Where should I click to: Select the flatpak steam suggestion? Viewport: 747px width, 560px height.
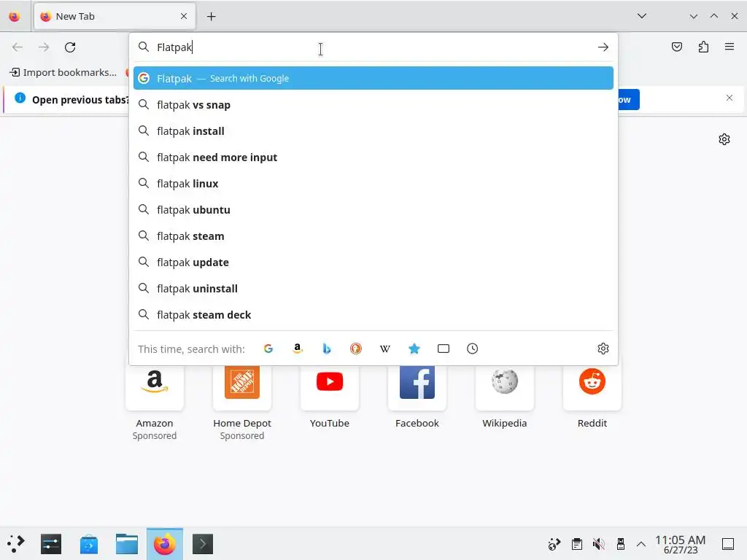373,236
